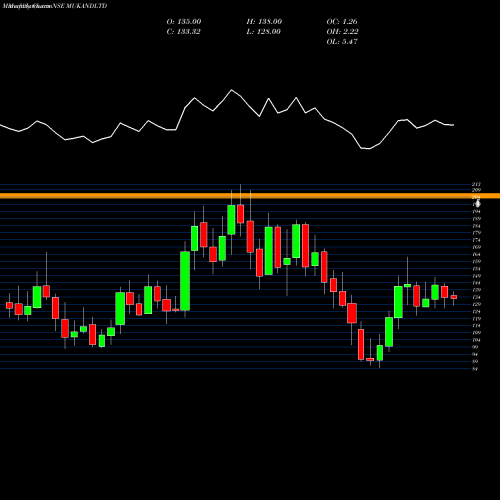
Task: Click the 109 price axis label
Action: click(x=476, y=333)
